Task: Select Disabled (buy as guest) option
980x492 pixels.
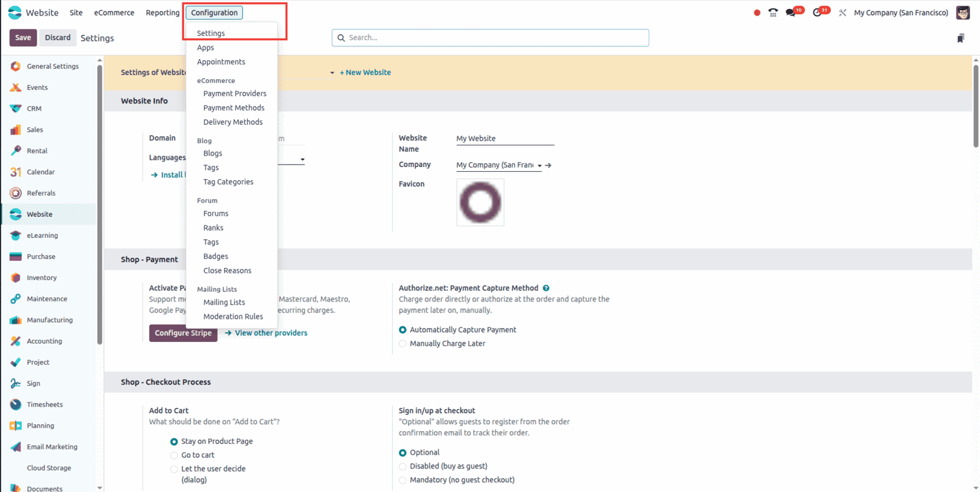Action: click(403, 467)
